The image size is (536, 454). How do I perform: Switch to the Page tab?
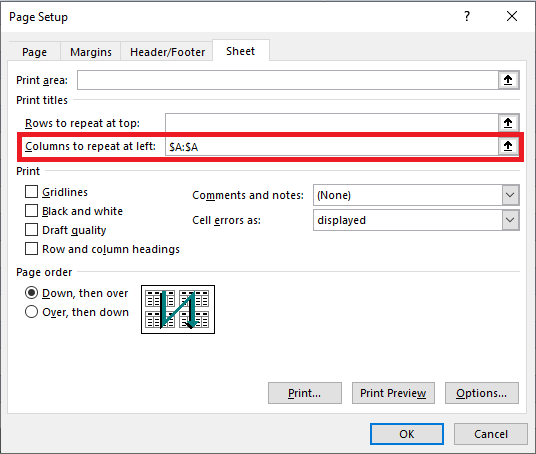coord(35,52)
